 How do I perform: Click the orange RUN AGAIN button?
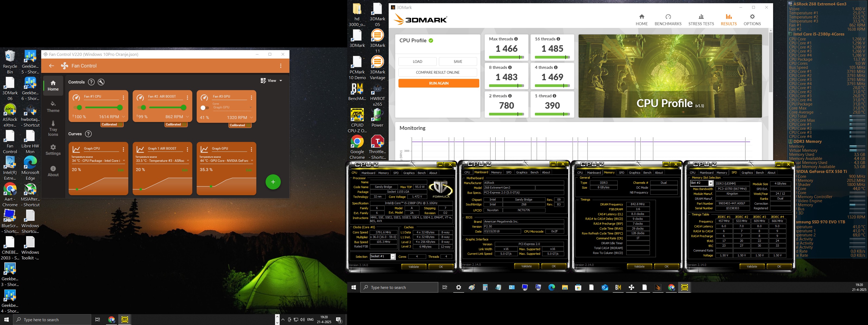(439, 83)
